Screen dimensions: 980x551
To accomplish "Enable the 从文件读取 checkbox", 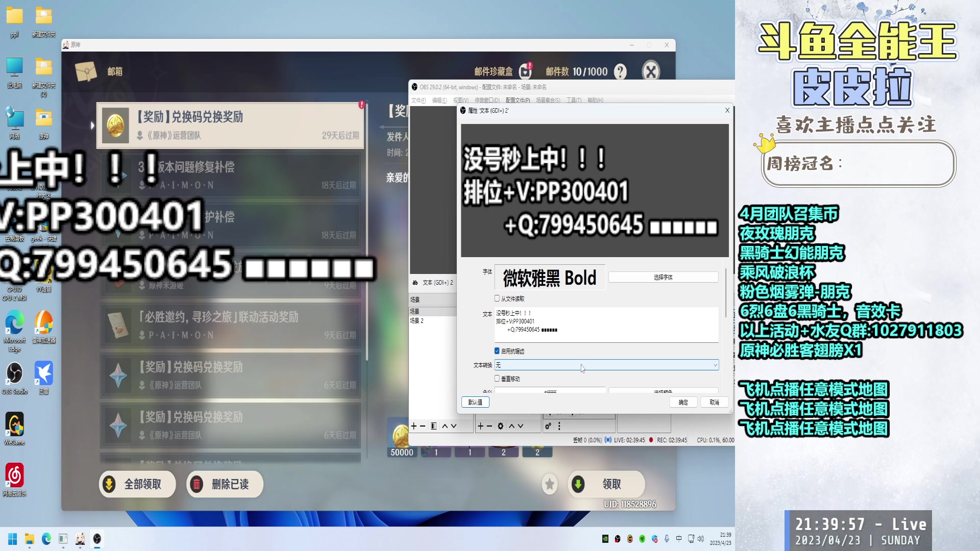I will click(x=497, y=298).
